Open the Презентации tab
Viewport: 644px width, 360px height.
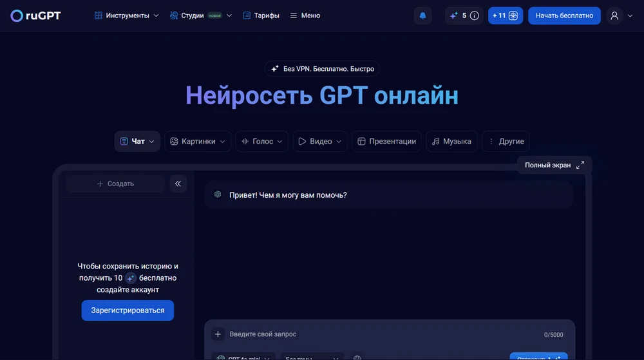click(x=386, y=141)
